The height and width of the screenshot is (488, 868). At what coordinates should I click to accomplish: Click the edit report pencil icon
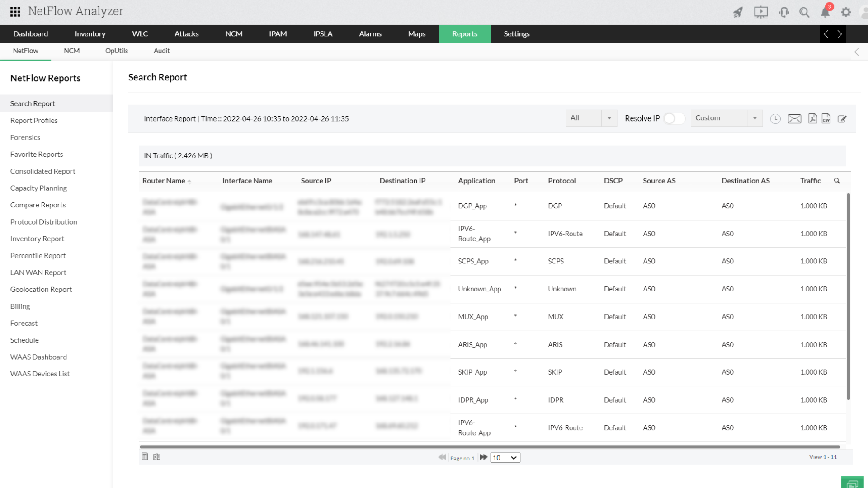[842, 119]
